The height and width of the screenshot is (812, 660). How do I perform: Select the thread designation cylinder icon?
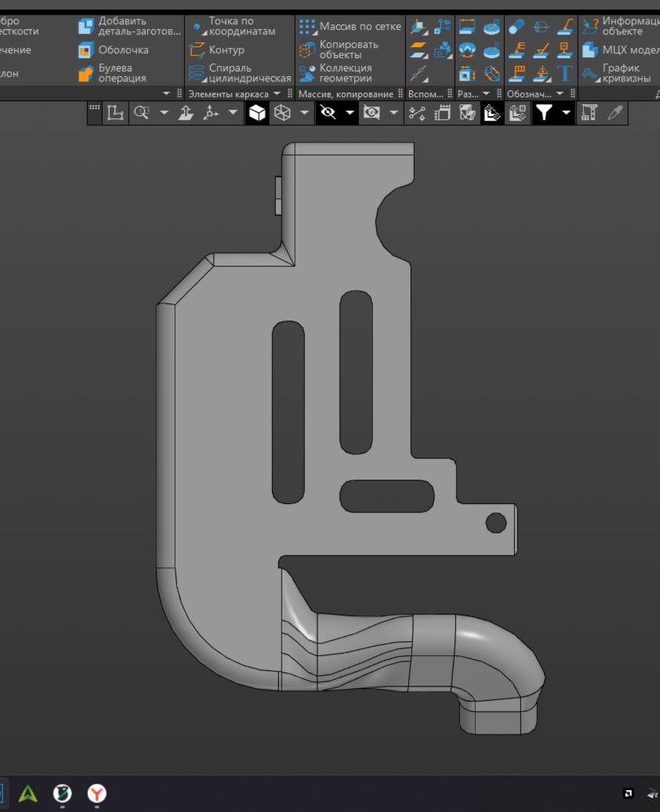[517, 27]
